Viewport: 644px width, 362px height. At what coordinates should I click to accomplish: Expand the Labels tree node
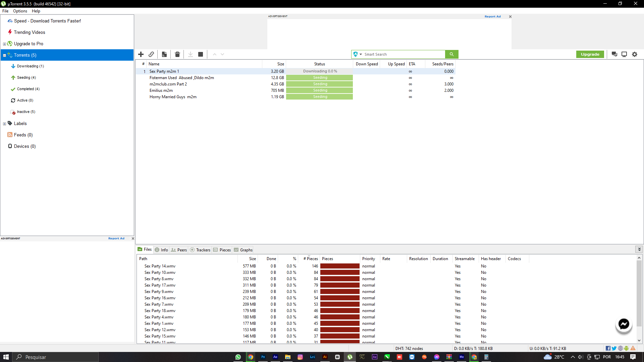4,124
